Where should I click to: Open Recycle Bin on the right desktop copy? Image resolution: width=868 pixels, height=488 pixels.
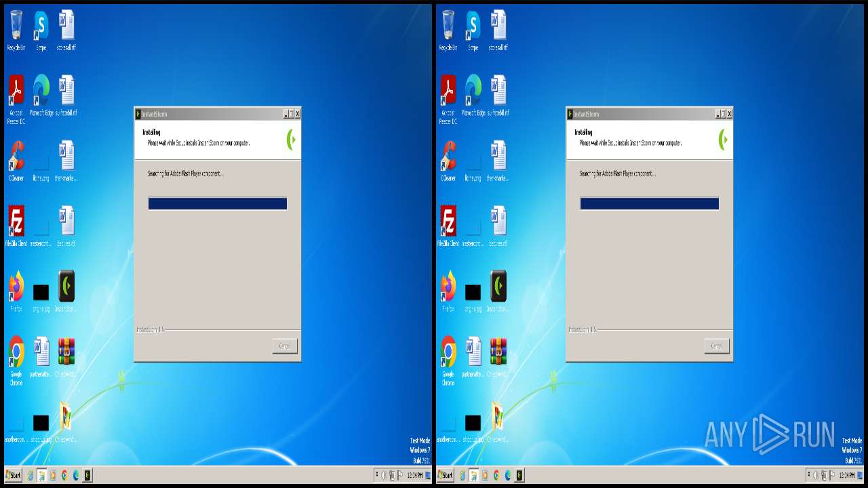tap(448, 30)
